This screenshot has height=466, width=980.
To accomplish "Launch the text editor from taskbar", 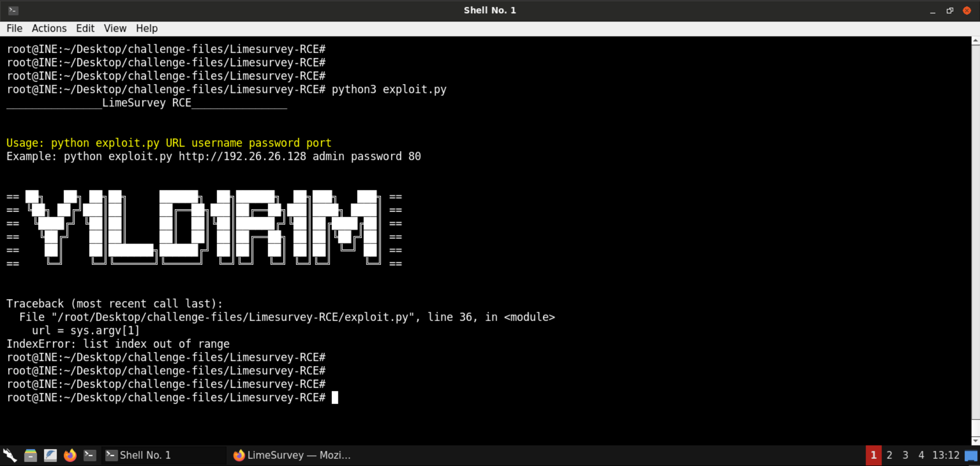I will point(50,455).
